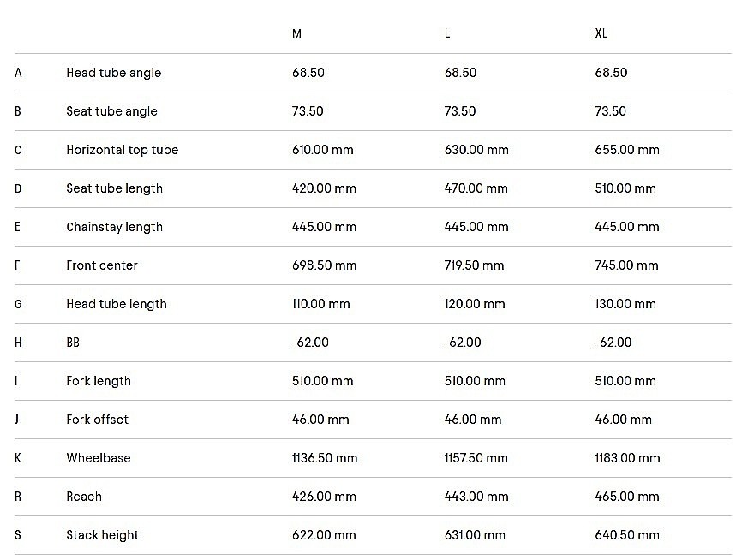Select the BB row label
Screen dimensions: 742x560
click(73, 343)
